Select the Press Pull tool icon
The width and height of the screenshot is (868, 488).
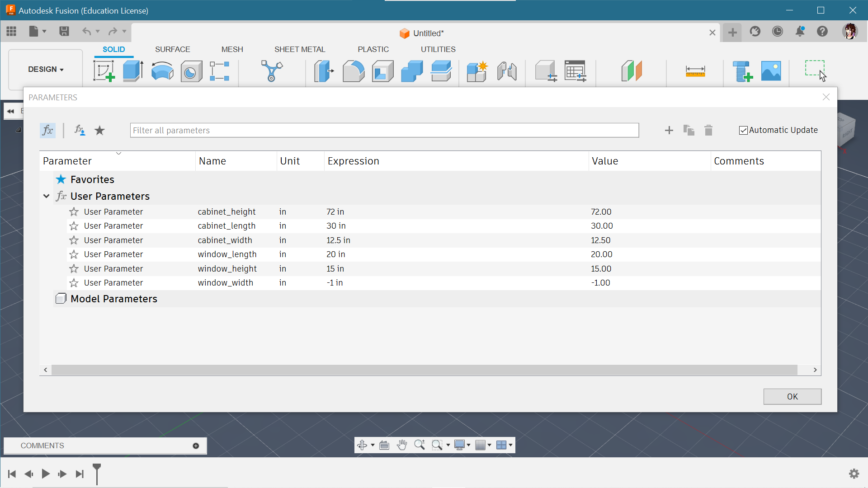pos(324,71)
